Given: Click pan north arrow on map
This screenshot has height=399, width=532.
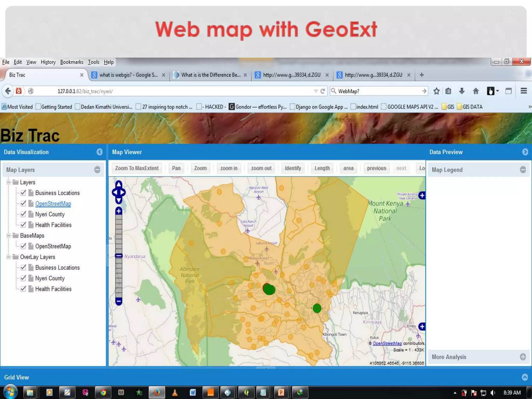Looking at the screenshot, I should pos(119,184).
